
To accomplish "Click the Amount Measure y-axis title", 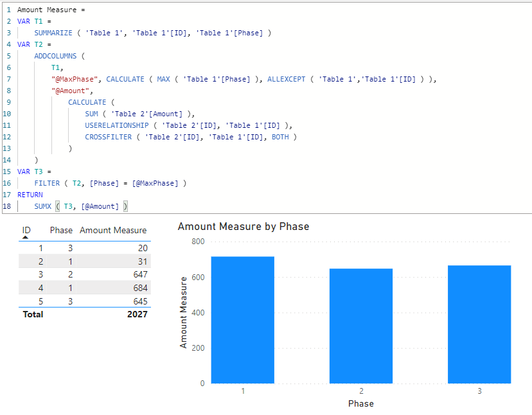I will tap(183, 312).
